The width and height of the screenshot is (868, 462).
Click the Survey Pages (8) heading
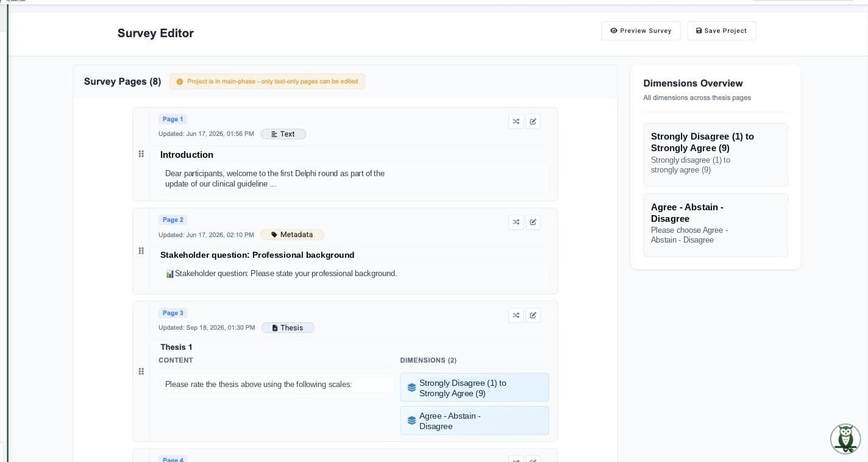[123, 82]
